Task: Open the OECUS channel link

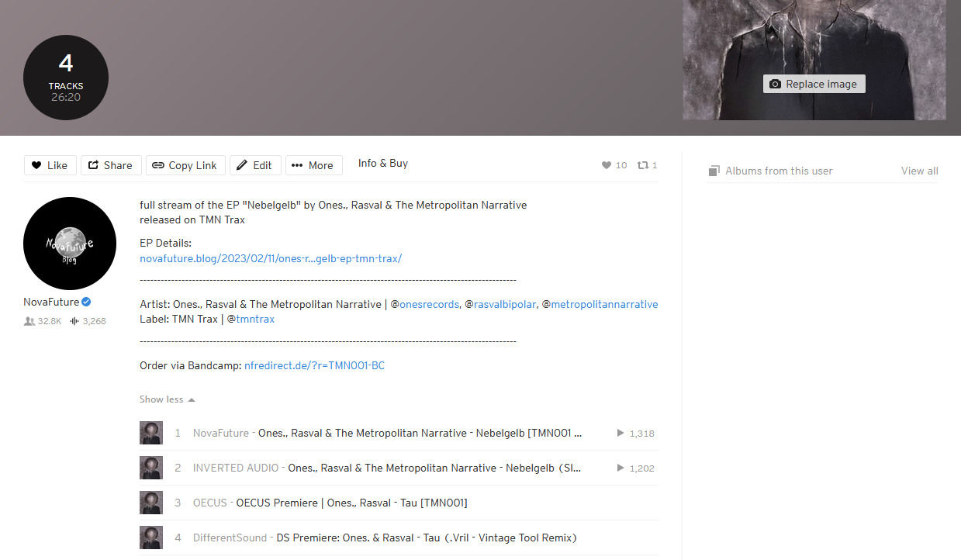Action: 209,503
